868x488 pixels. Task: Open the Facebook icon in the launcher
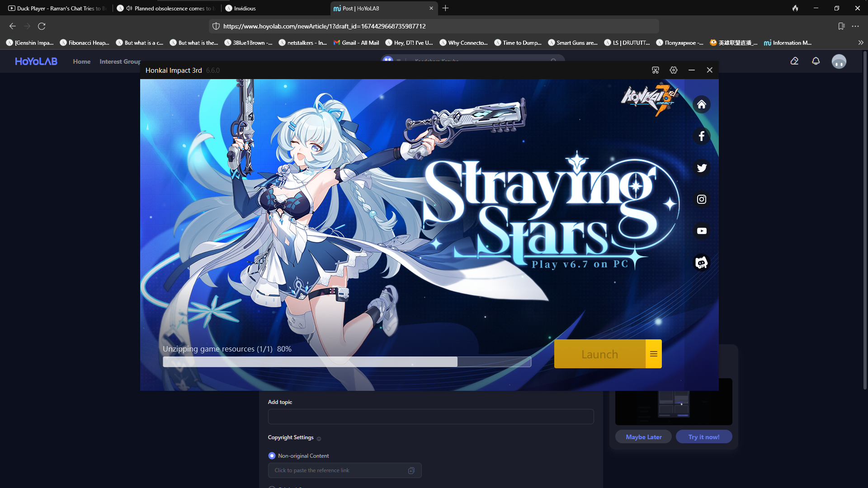pos(701,136)
